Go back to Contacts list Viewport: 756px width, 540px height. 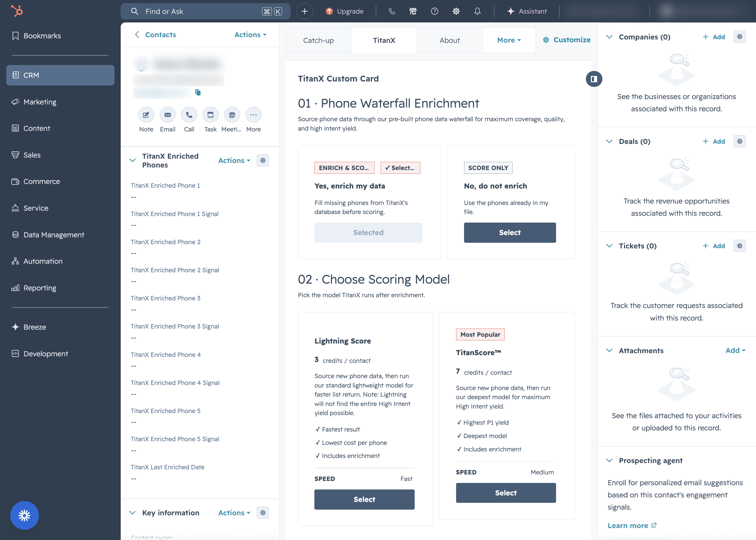click(155, 35)
